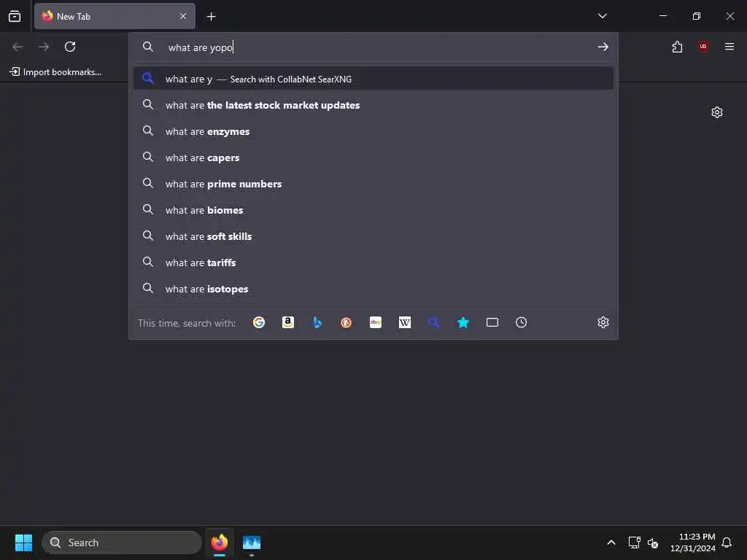
Task: Go forward one page
Action: pyautogui.click(x=44, y=47)
